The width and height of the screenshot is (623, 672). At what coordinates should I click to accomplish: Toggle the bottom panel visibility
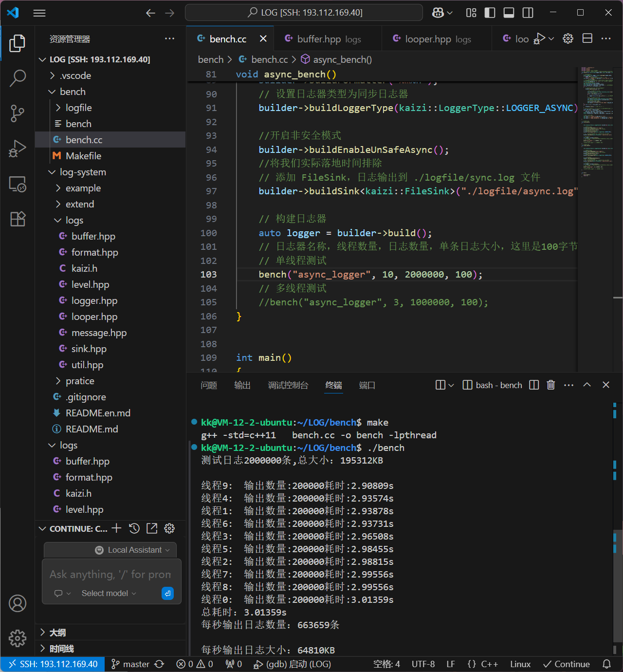tap(509, 13)
